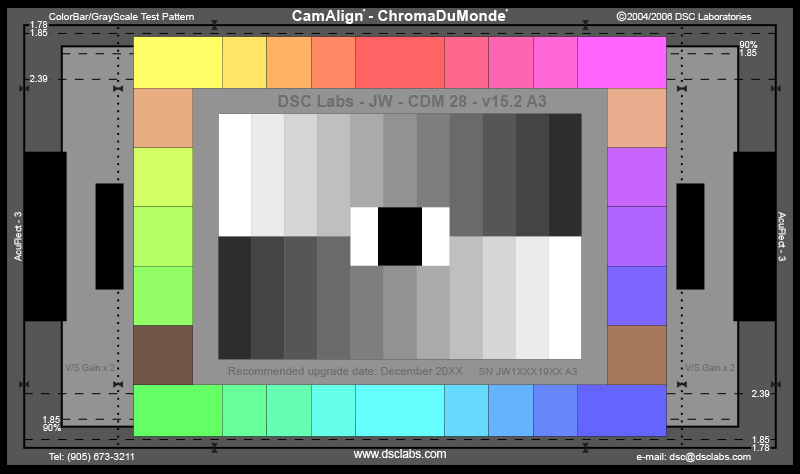Select the large green swatch in bottom row
Screen dimensions: 800x474
pyautogui.click(x=178, y=411)
